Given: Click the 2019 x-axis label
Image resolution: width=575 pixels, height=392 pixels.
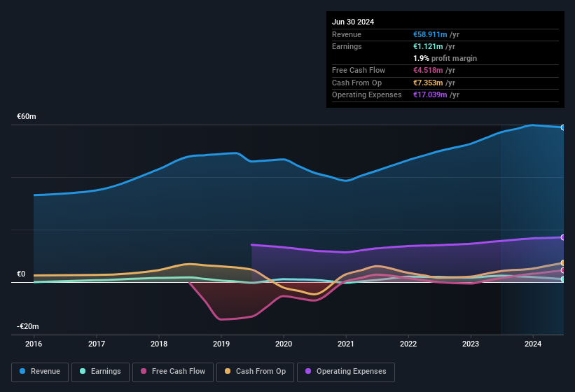Looking at the screenshot, I should [x=221, y=344].
